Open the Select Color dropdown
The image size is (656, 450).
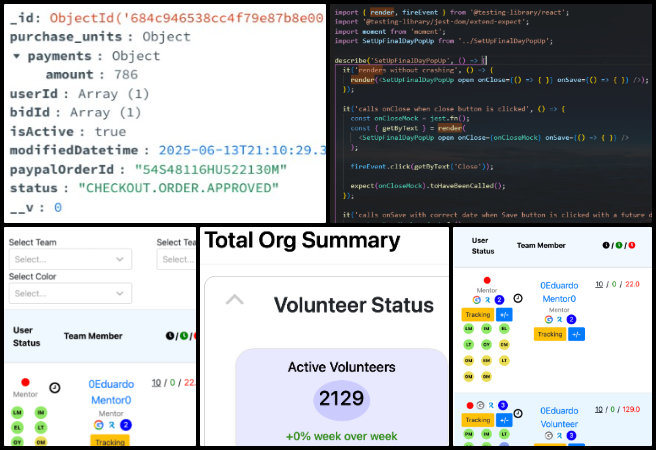[70, 293]
